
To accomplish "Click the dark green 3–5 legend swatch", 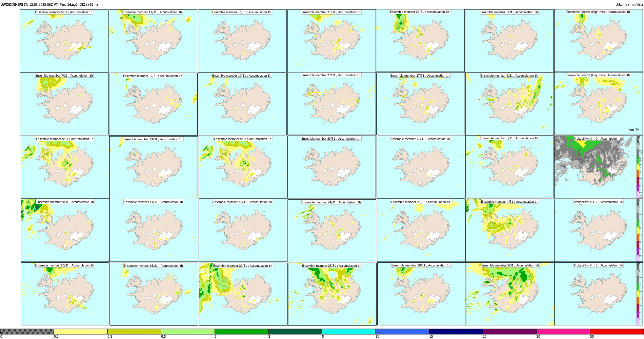I will (295, 332).
